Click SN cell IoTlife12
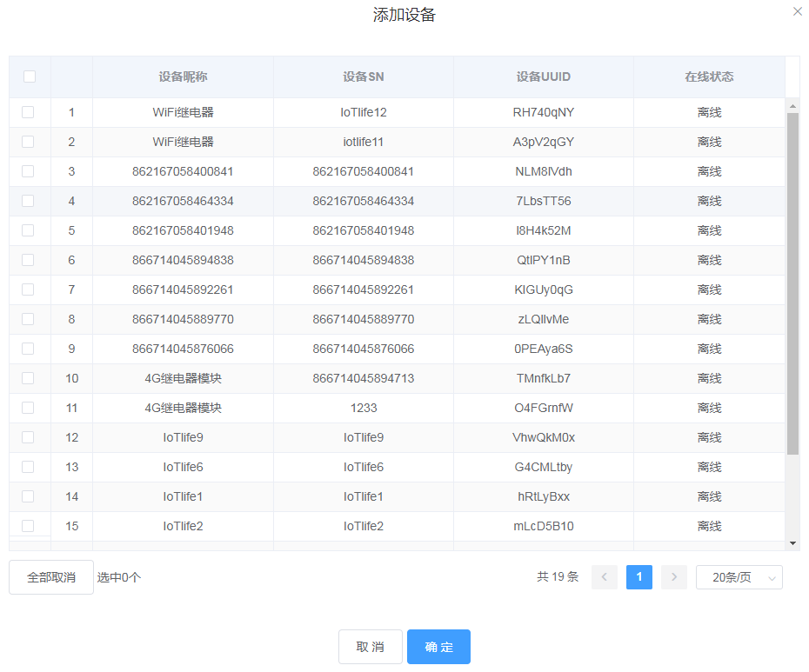This screenshot has width=809, height=672. [x=364, y=112]
